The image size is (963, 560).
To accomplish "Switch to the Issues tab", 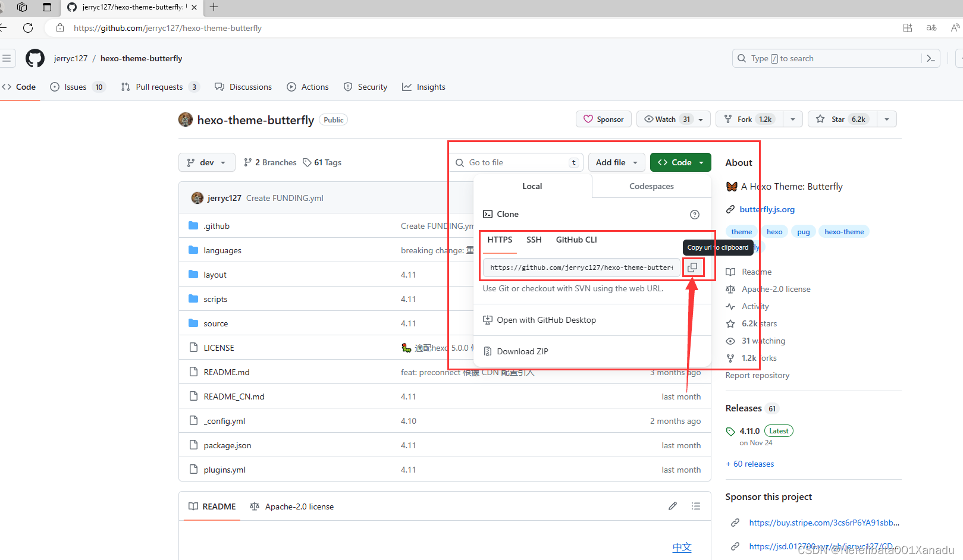I will pos(77,87).
